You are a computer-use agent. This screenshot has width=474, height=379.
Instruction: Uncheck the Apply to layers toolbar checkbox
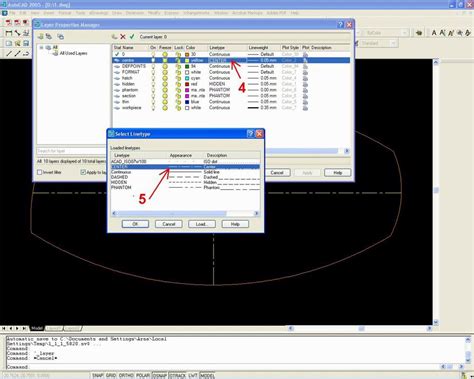pyautogui.click(x=83, y=172)
